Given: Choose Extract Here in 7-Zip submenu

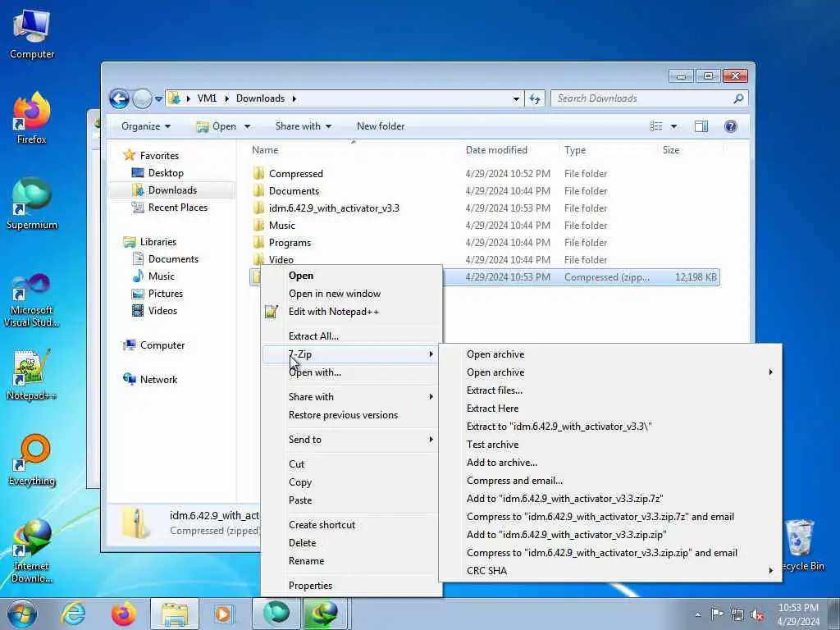Looking at the screenshot, I should [492, 409].
